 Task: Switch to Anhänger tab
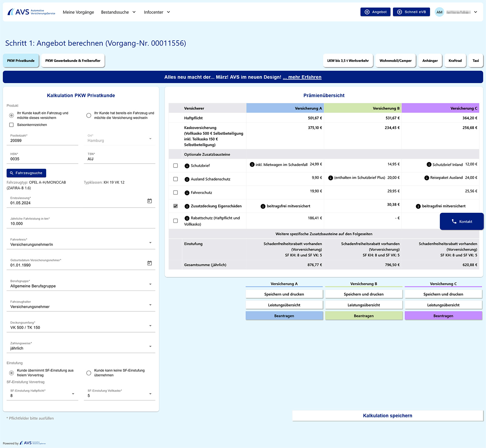(x=430, y=61)
